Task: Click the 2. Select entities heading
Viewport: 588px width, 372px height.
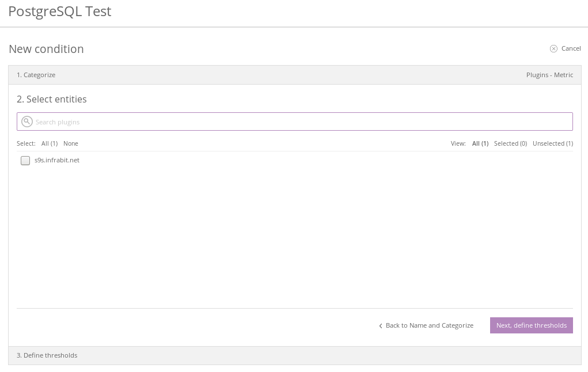Action: tap(51, 99)
